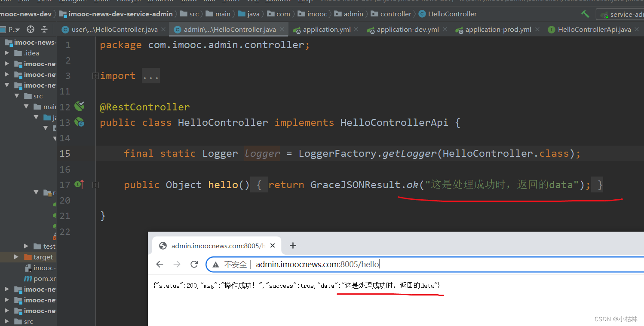Close the admin HelloController.java tab
Screen dimensions: 644x326
point(282,30)
